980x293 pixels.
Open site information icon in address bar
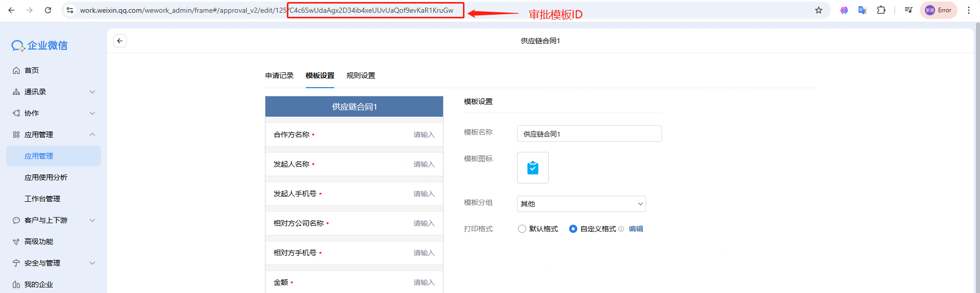[70, 10]
